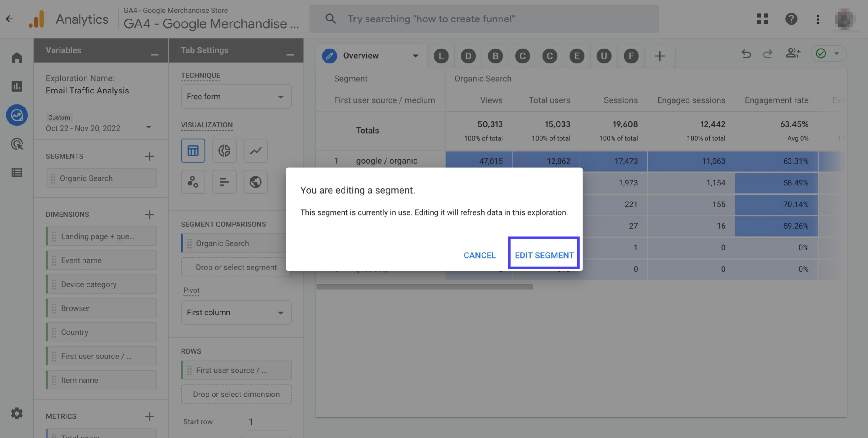The width and height of the screenshot is (868, 438).
Task: Minimize the Variables panel
Action: tap(155, 55)
